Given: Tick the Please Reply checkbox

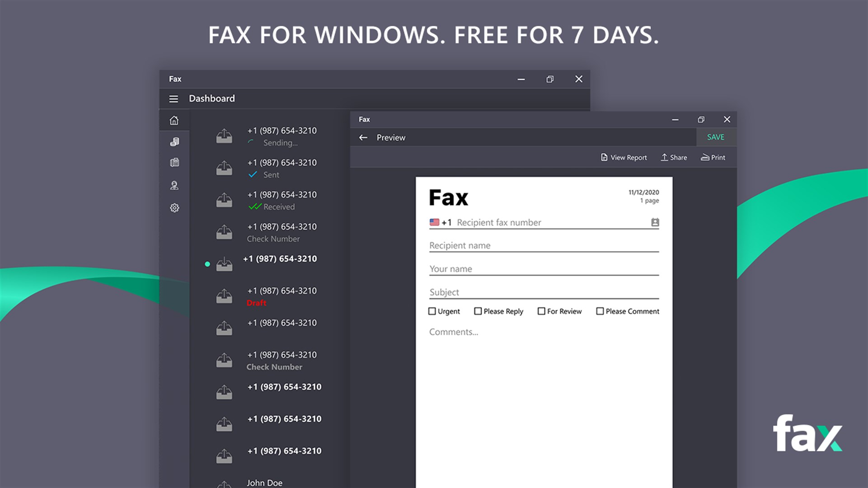Looking at the screenshot, I should (x=478, y=311).
